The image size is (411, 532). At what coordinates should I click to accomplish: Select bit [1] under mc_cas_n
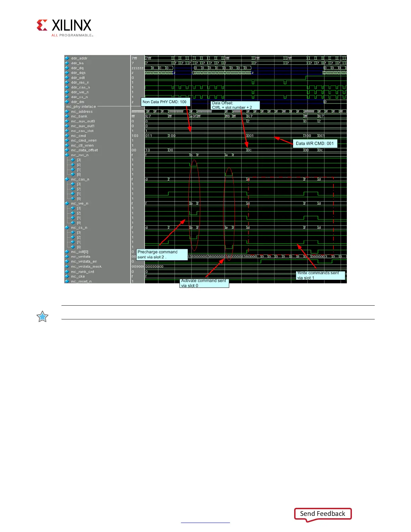pos(79,194)
